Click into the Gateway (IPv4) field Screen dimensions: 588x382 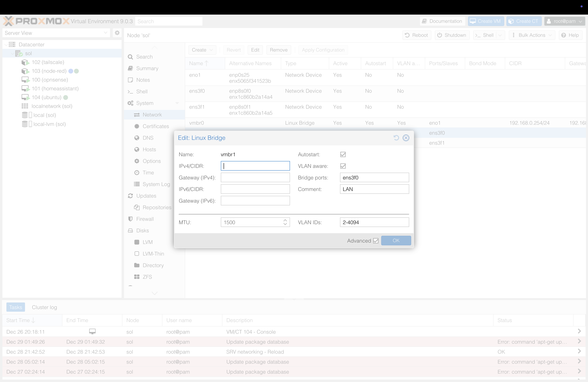click(255, 178)
